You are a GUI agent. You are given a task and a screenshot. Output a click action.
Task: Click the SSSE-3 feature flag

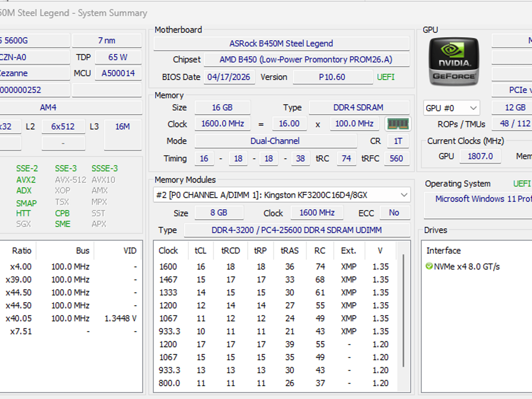click(x=105, y=168)
